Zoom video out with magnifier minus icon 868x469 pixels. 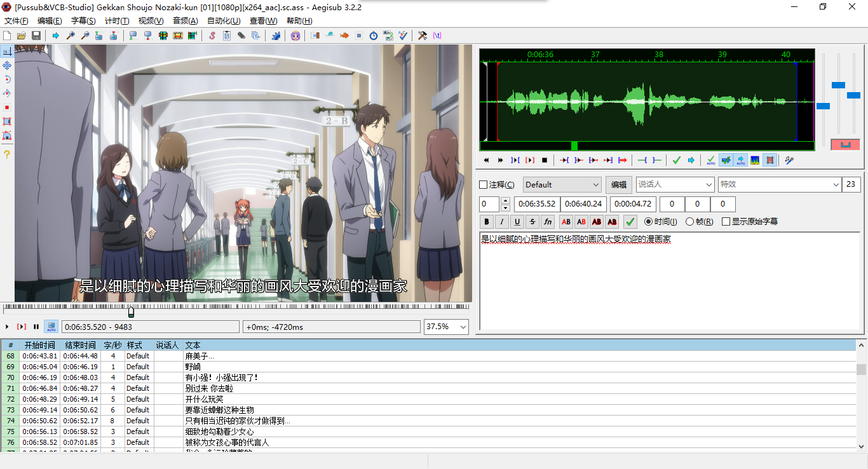[x=85, y=36]
